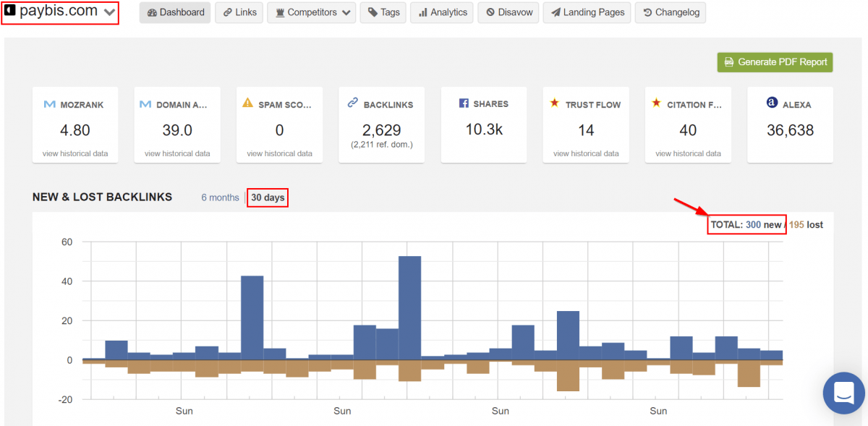The image size is (868, 426).
Task: Click the Alexa logo icon
Action: (771, 103)
